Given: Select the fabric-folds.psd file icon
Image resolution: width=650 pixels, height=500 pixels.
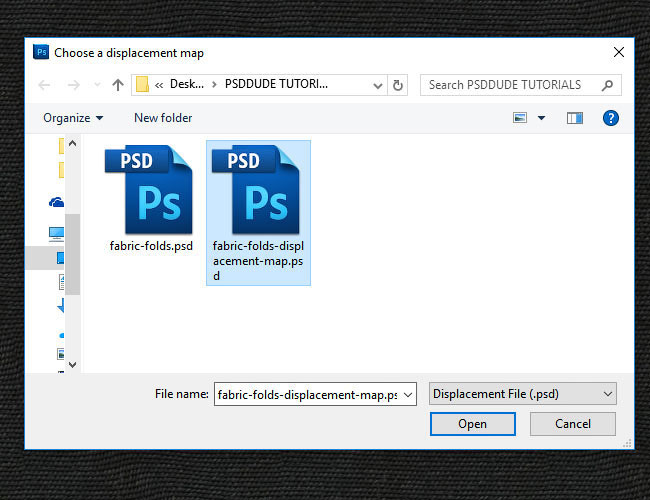Looking at the screenshot, I should pyautogui.click(x=149, y=189).
